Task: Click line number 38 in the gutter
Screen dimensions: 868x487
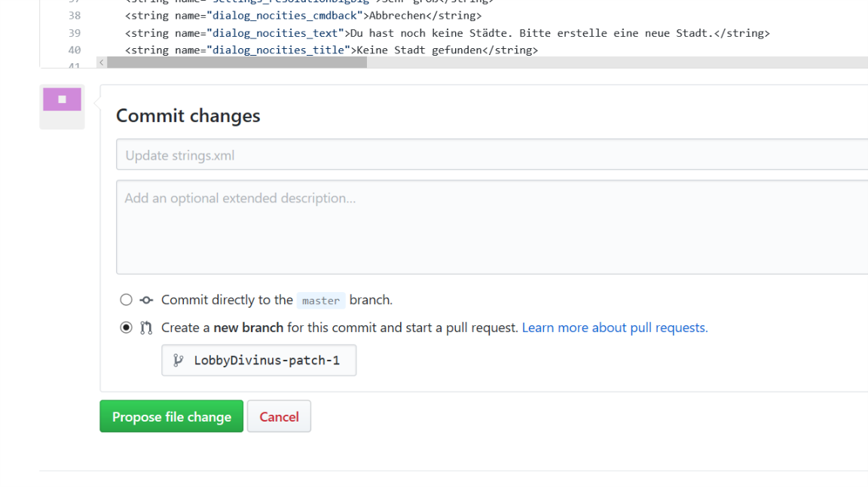Action: point(75,16)
